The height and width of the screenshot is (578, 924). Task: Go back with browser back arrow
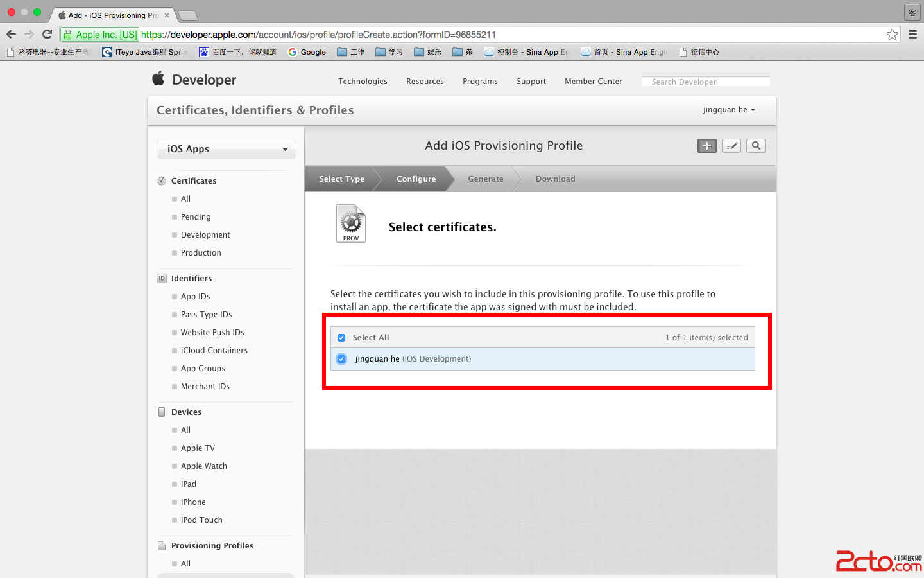[x=11, y=35]
